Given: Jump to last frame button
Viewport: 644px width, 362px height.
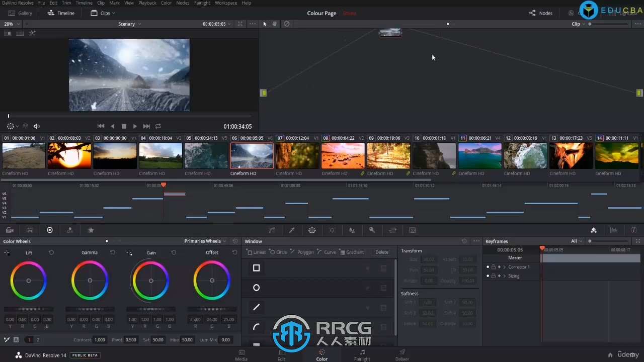Looking at the screenshot, I should pyautogui.click(x=146, y=126).
